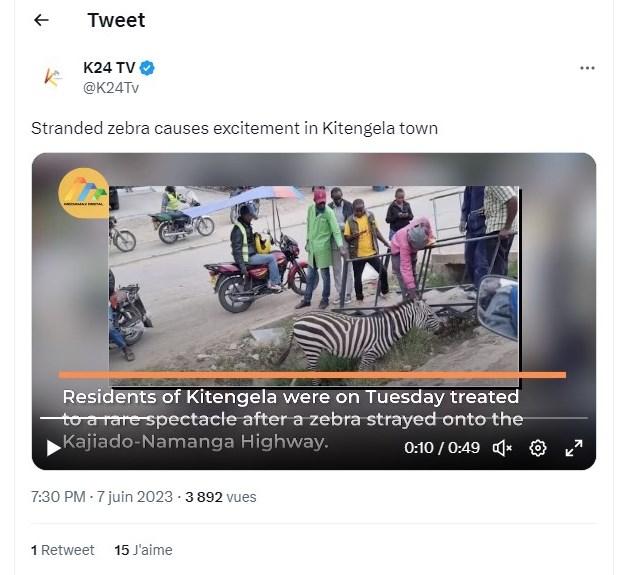Viewport: 621px width, 575px height.
Task: Play the zebra video
Action: pyautogui.click(x=53, y=448)
